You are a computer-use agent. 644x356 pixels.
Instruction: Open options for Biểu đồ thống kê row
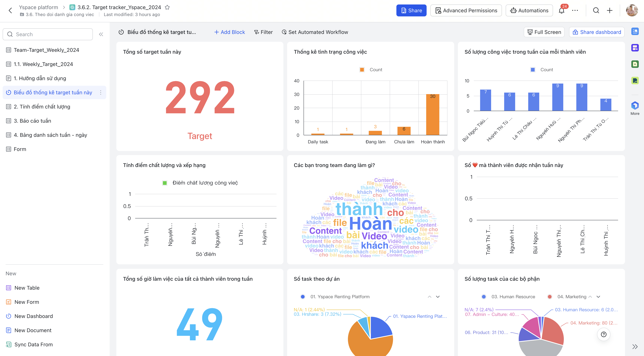(x=100, y=92)
